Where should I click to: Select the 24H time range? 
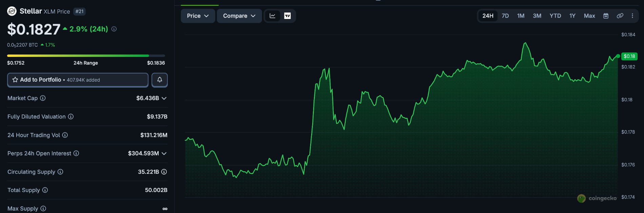tap(488, 16)
